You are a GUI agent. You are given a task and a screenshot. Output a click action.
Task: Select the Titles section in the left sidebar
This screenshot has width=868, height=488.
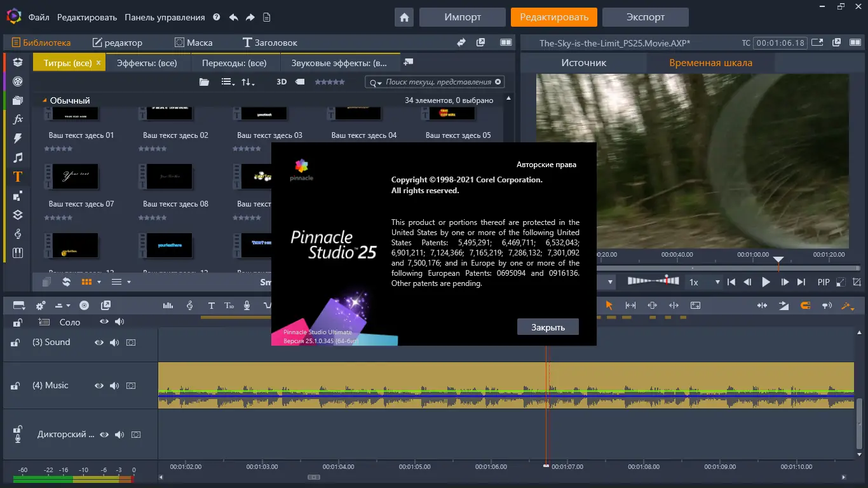[x=17, y=177]
